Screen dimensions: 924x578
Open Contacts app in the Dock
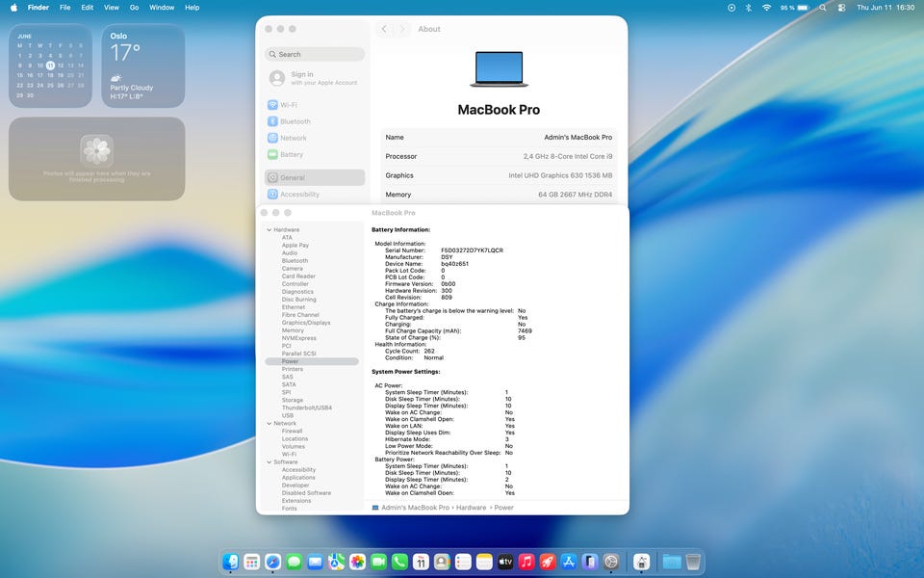click(442, 562)
